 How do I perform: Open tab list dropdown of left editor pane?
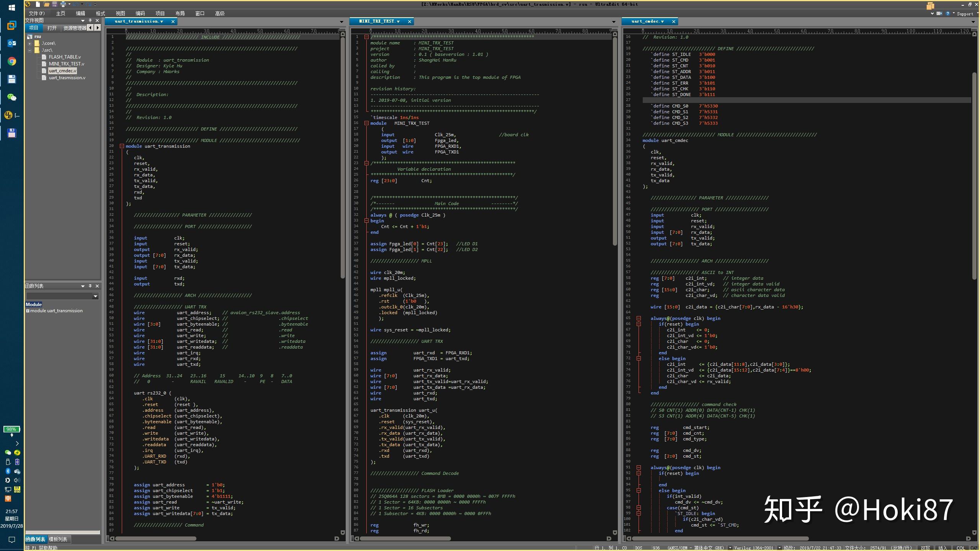click(x=341, y=22)
